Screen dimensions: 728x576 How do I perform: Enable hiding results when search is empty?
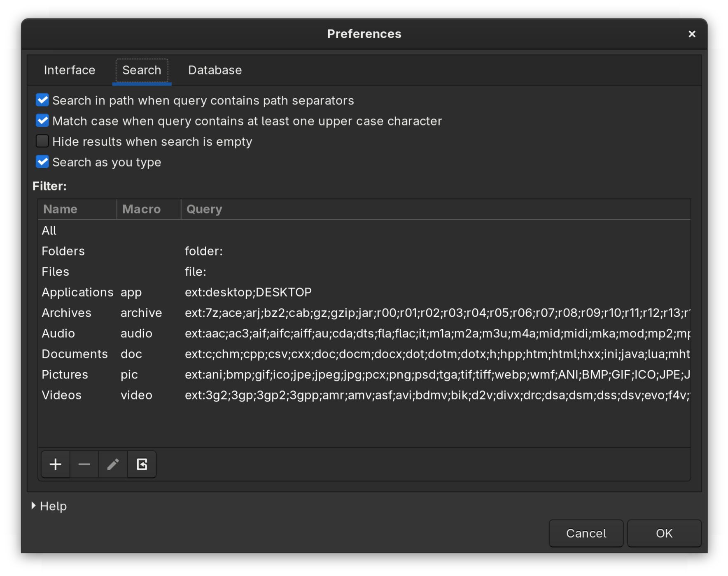[42, 141]
